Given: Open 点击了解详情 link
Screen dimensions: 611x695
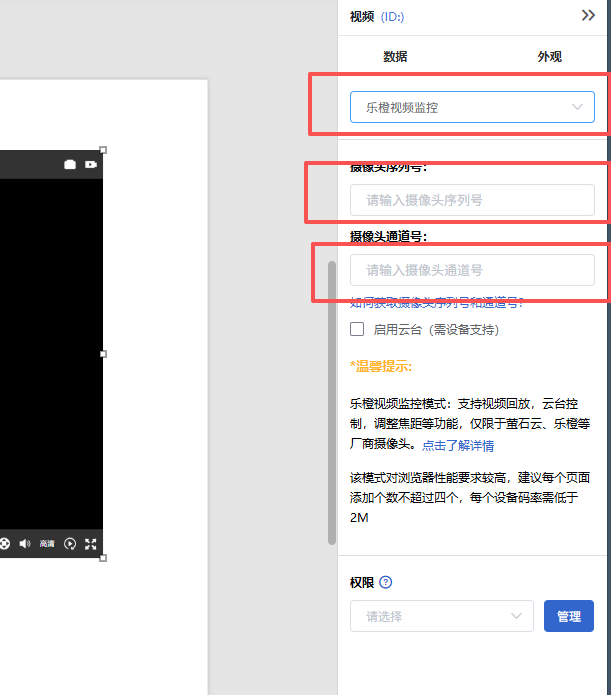Looking at the screenshot, I should 458,445.
